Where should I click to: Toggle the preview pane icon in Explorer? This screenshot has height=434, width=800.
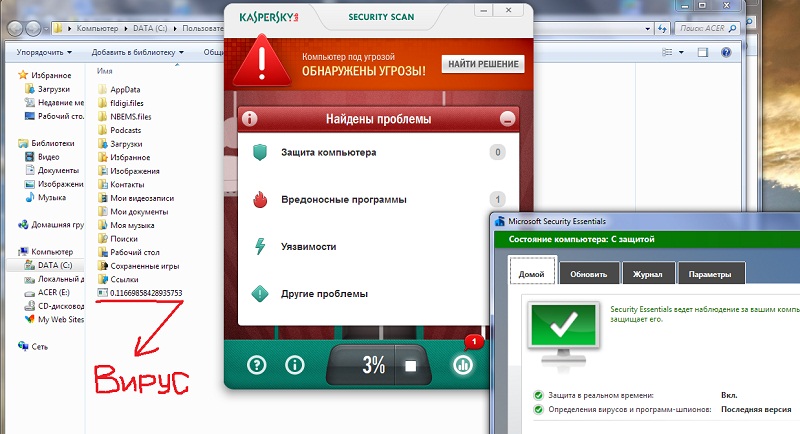pos(703,52)
